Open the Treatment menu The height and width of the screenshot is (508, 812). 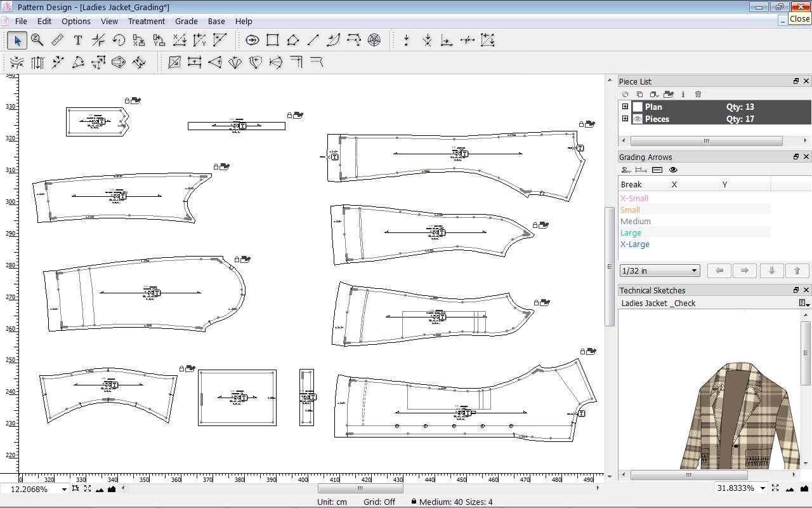point(146,21)
